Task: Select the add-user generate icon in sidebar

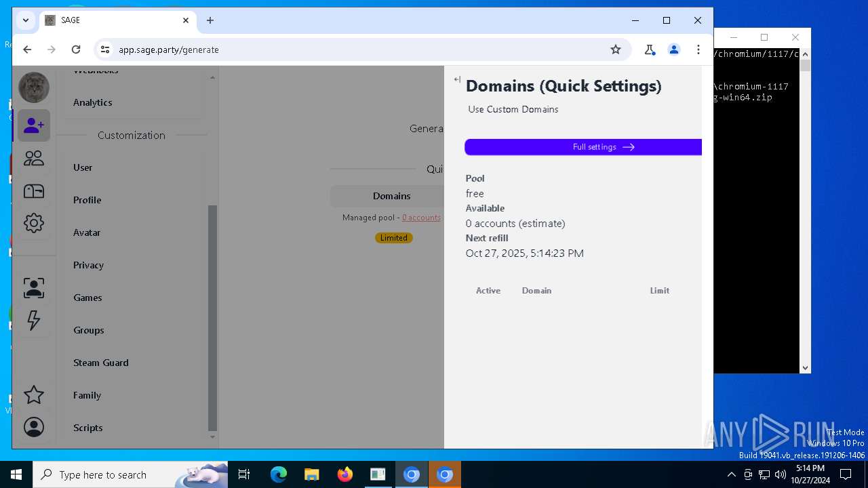Action: click(x=34, y=125)
